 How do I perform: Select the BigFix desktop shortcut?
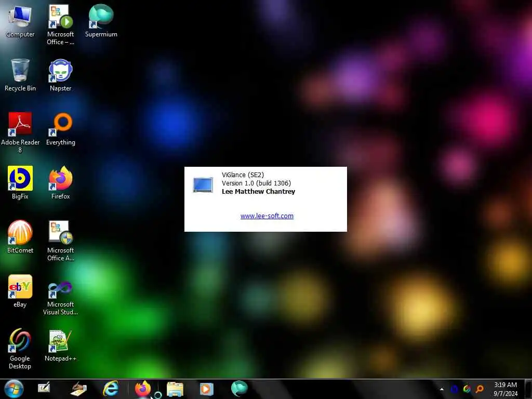[20, 182]
